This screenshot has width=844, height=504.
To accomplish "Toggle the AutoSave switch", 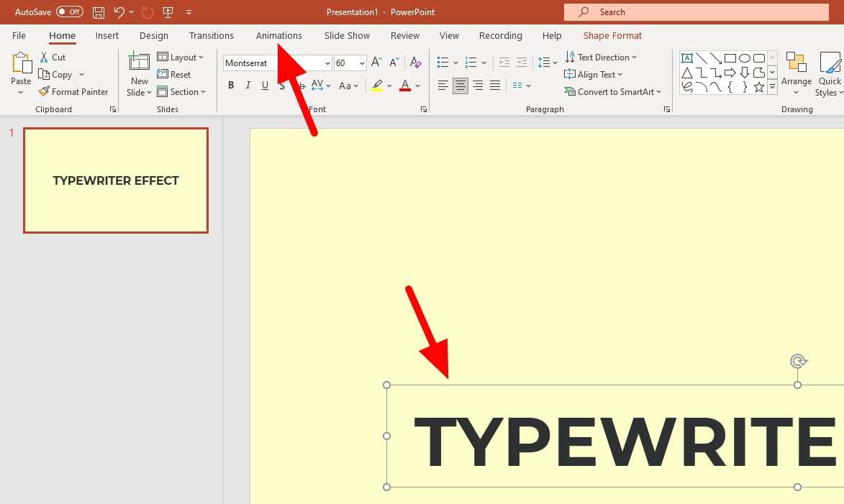I will point(70,12).
